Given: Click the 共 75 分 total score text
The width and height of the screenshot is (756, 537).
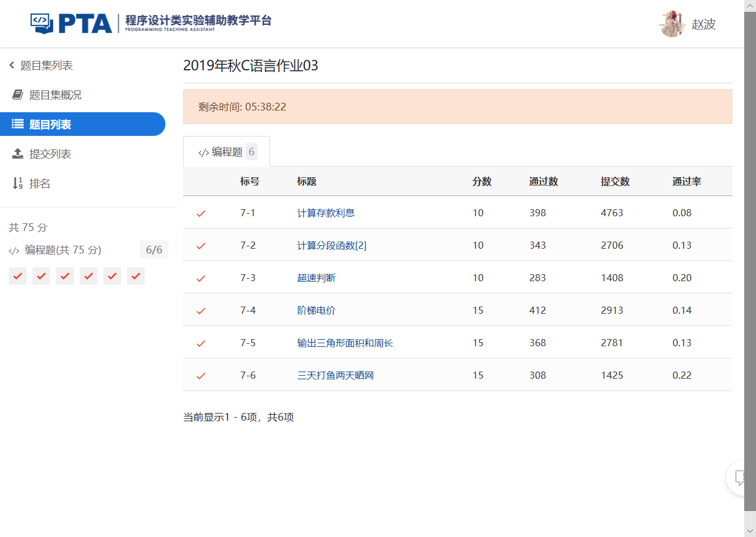Looking at the screenshot, I should click(x=28, y=227).
